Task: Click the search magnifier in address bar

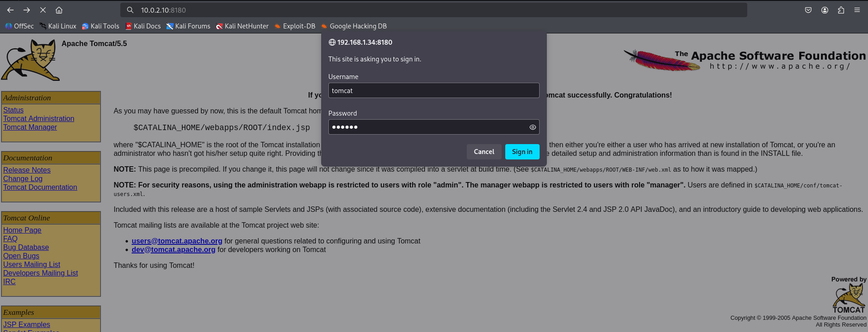Action: point(130,10)
